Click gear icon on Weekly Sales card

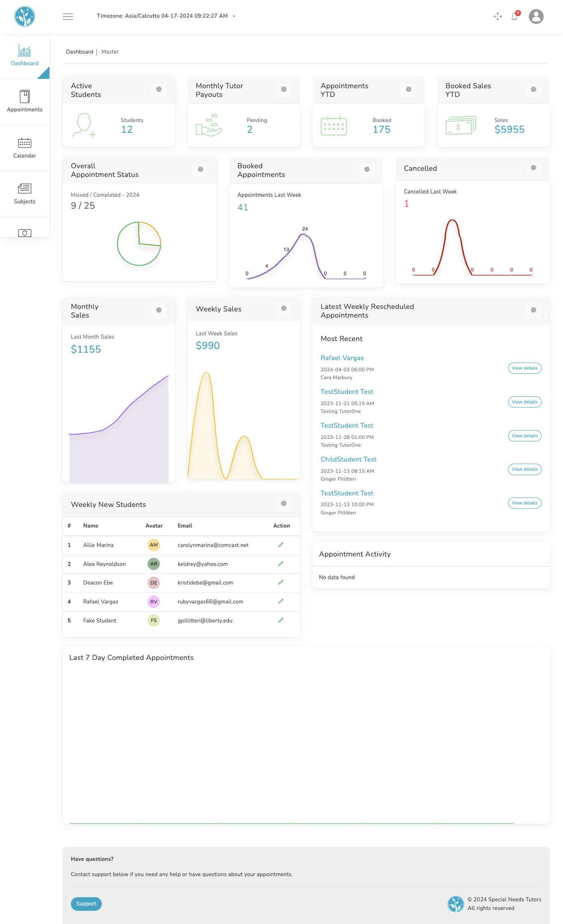284,309
